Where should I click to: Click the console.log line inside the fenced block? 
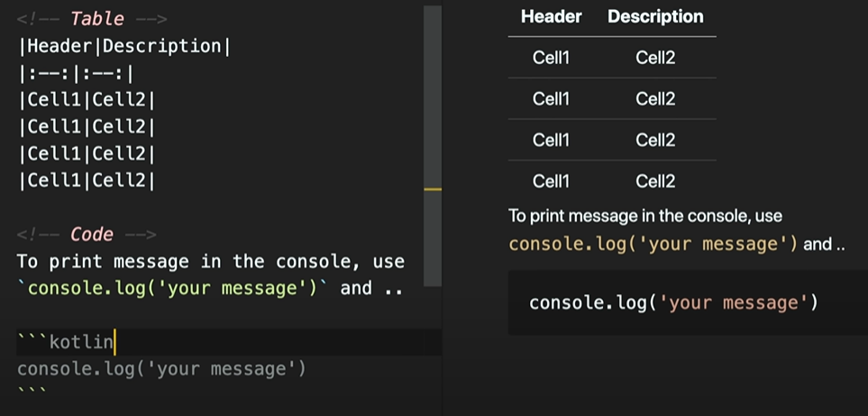161,369
